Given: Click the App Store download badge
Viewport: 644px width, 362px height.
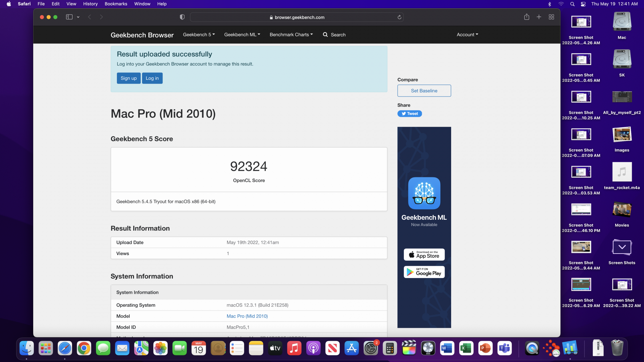Looking at the screenshot, I should (424, 255).
